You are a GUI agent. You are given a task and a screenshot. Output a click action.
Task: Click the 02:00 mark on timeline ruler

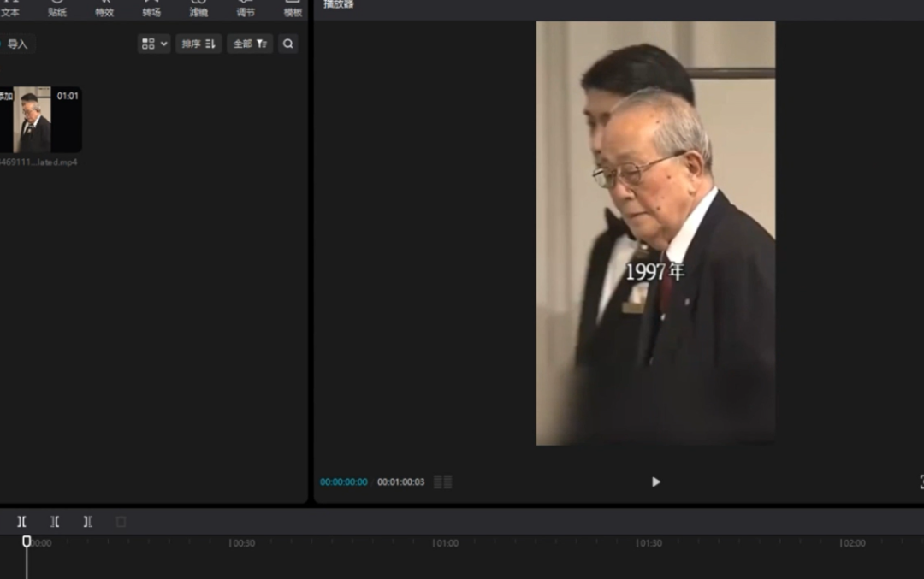click(x=853, y=543)
